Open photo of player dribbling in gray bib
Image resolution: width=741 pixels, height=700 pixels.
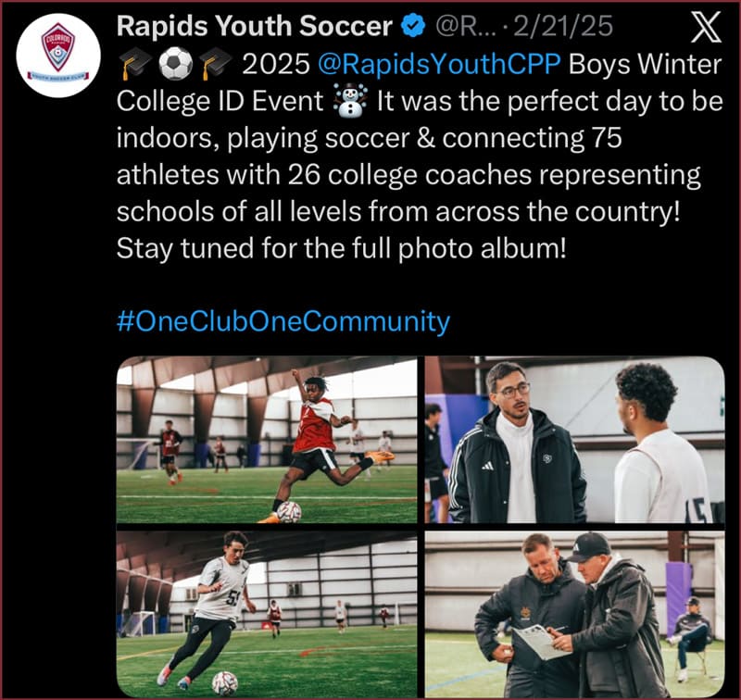coord(267,614)
